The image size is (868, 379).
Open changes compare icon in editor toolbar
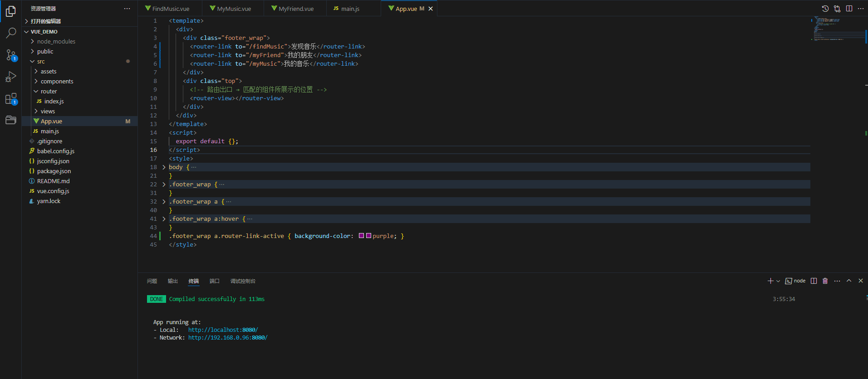[x=837, y=9]
